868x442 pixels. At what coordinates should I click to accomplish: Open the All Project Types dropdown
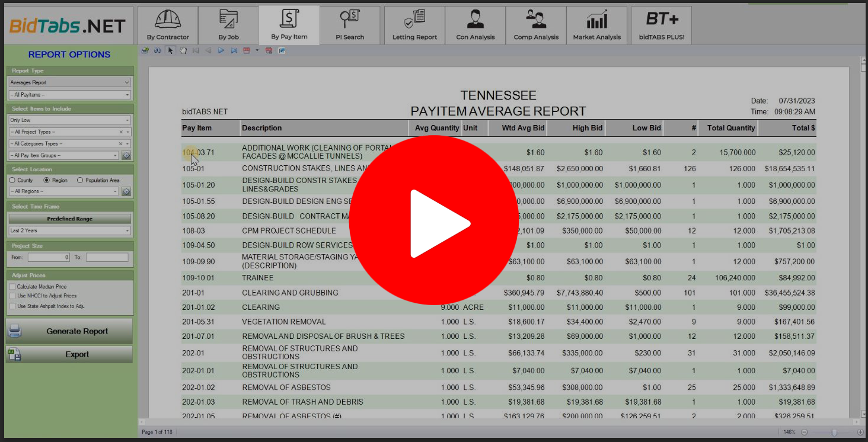pyautogui.click(x=69, y=132)
